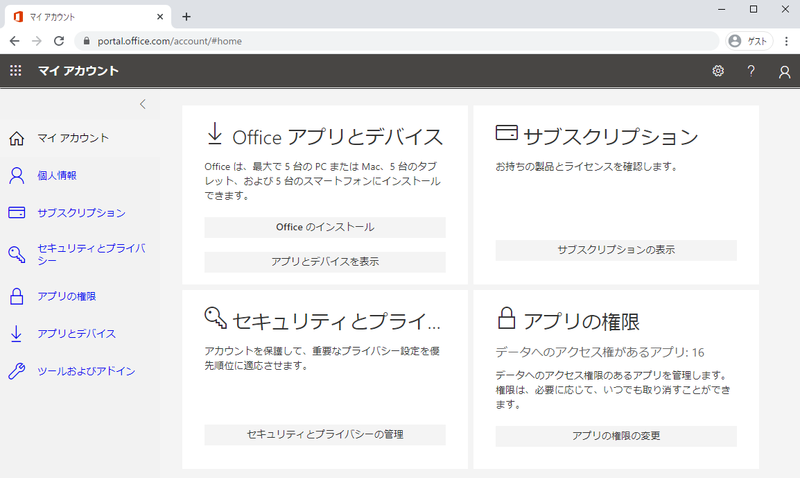Select マイ アカウント in the sidebar
The width and height of the screenshot is (800, 478).
click(x=73, y=138)
